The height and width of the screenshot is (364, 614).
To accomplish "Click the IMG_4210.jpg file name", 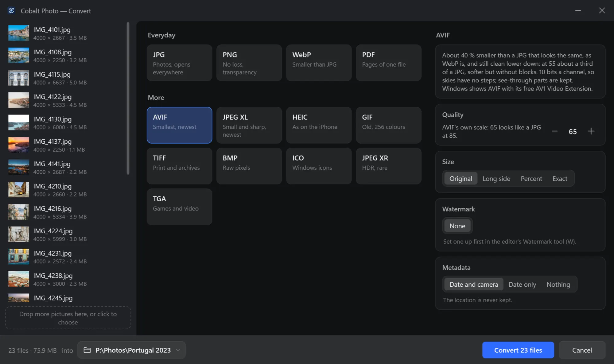I will tap(52, 186).
